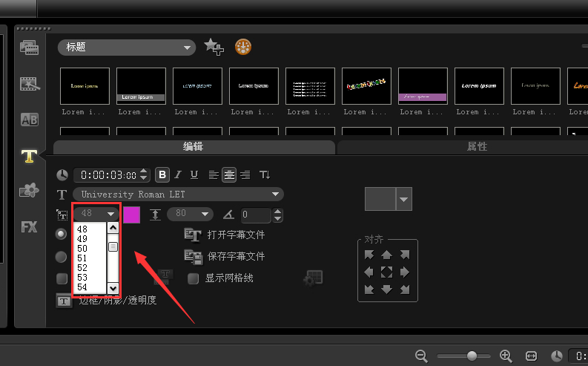Align title to bottom center arrow
Image resolution: width=588 pixels, height=366 pixels.
(x=386, y=290)
